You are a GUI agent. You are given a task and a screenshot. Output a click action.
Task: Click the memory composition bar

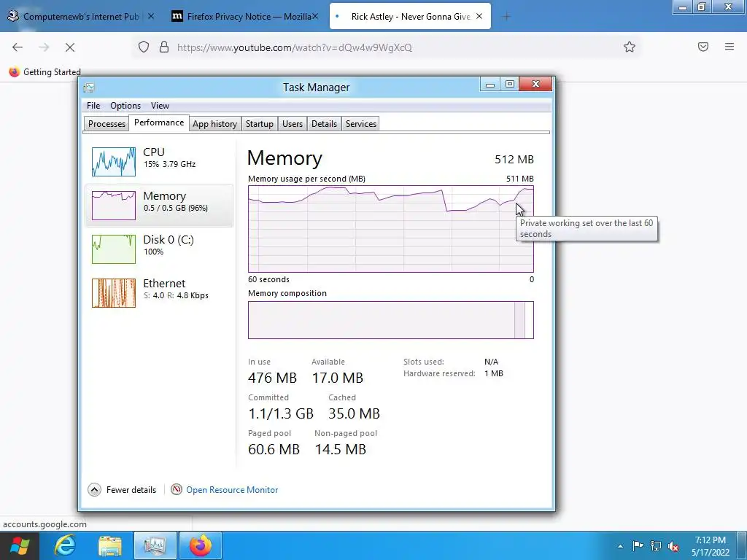pyautogui.click(x=391, y=320)
